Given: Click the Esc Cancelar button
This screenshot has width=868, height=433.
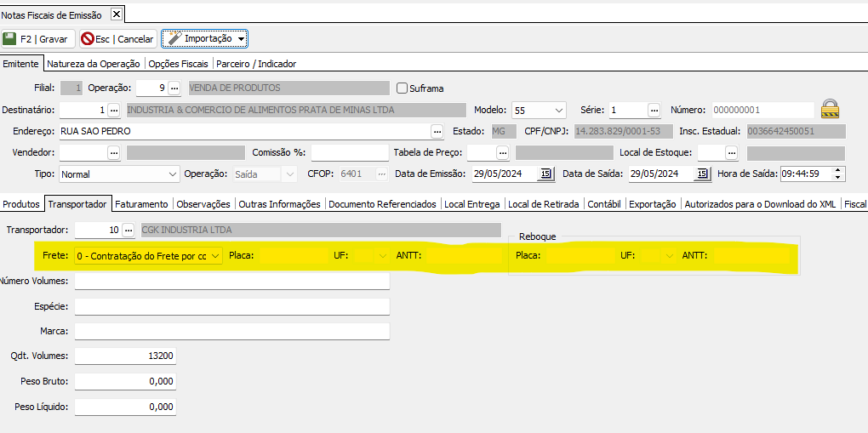Looking at the screenshot, I should (x=118, y=39).
